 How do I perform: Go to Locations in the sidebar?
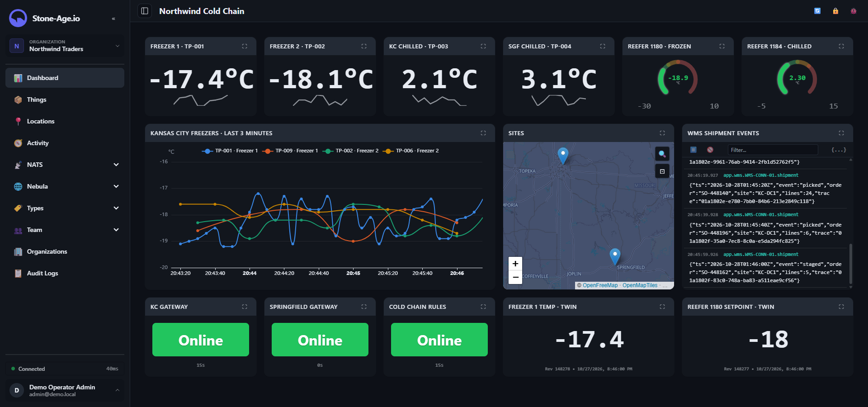[65, 121]
